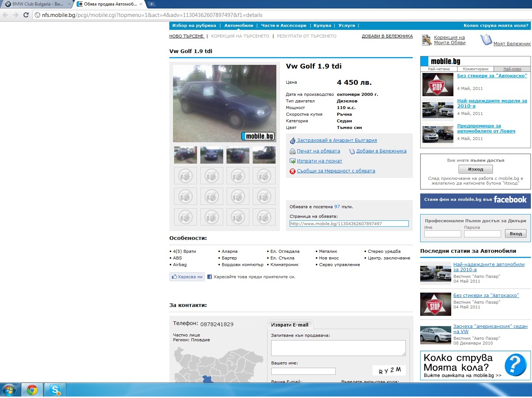Click Изпрати на познат mail icon
The width and height of the screenshot is (532, 398).
(x=293, y=161)
